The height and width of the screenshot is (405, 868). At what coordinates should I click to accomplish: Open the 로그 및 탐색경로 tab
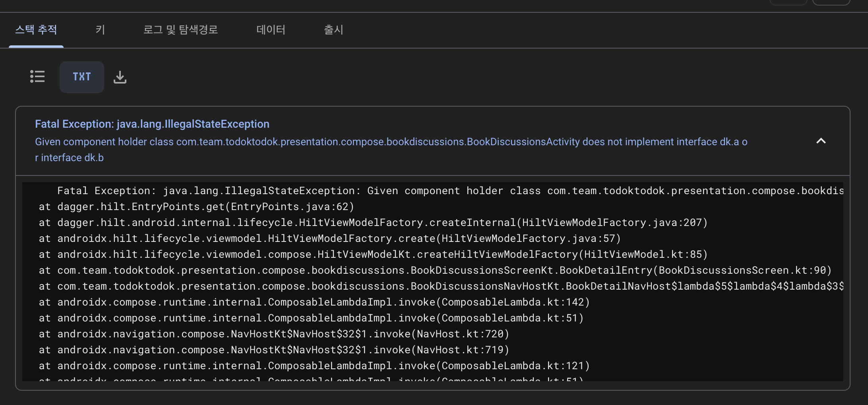[x=180, y=30]
